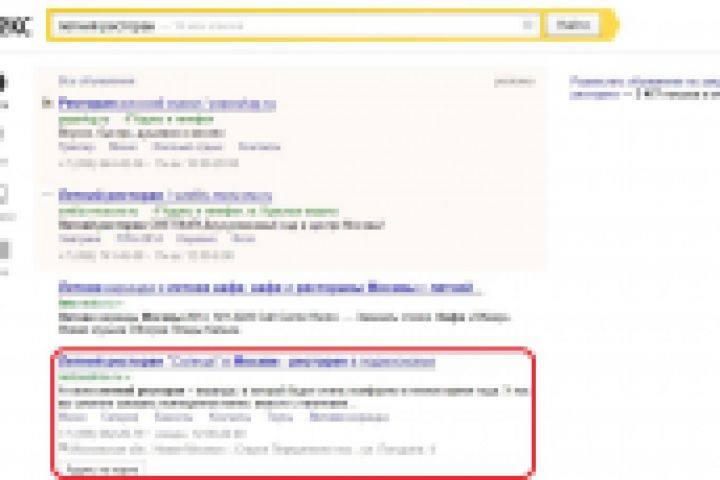
Task: Click the map address button under framed result
Action: click(102, 469)
